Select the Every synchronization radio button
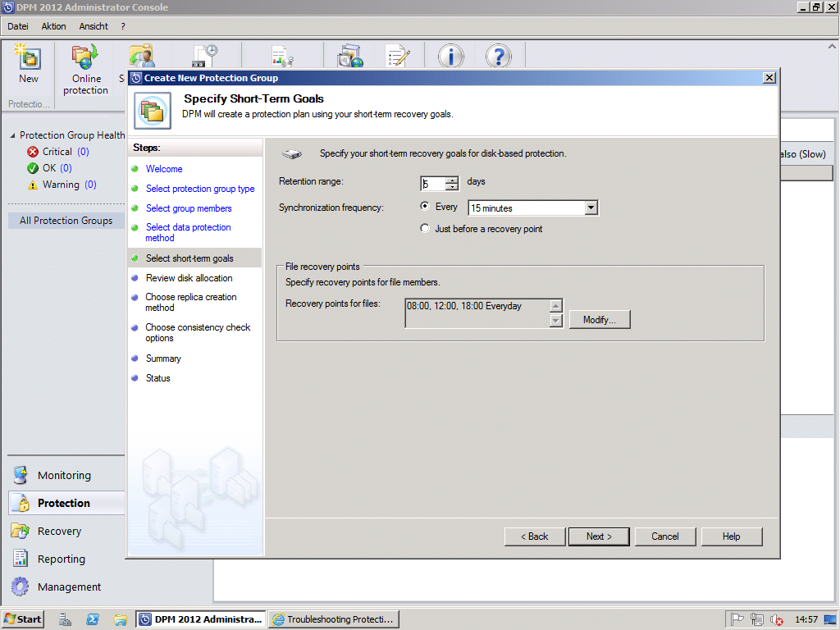Viewport: 840px width, 630px height. pyautogui.click(x=425, y=206)
